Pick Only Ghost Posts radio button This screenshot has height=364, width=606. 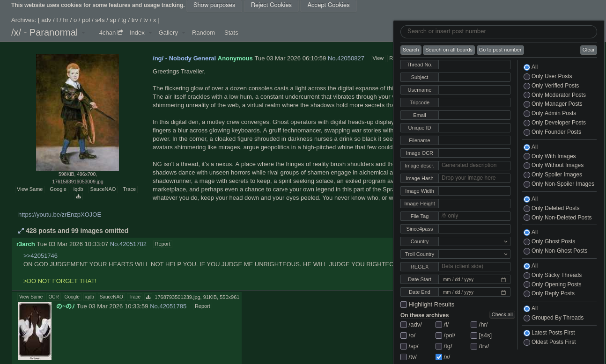[x=527, y=242]
